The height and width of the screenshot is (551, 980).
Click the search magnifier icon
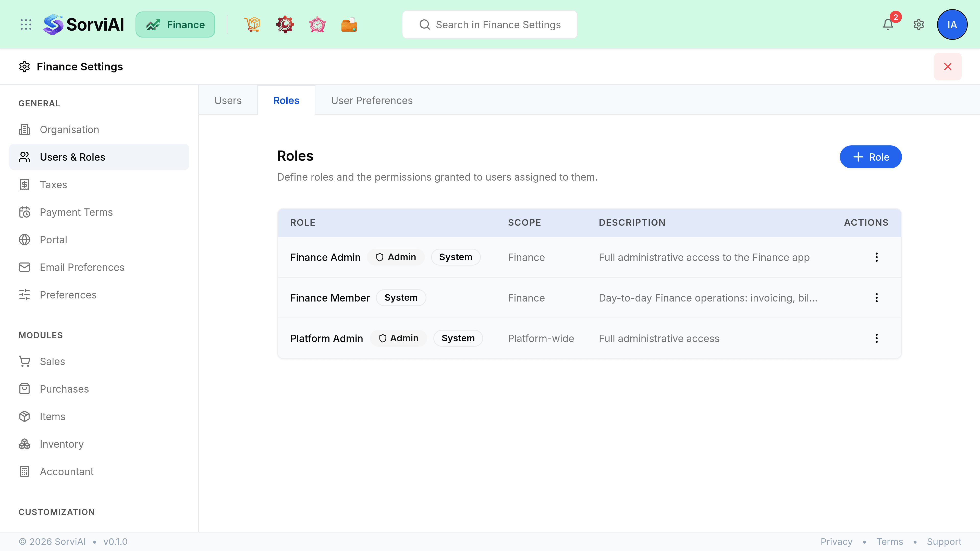point(425,25)
